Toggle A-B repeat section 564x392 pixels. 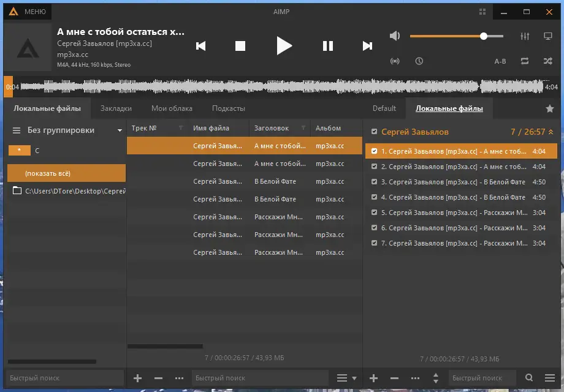click(500, 61)
